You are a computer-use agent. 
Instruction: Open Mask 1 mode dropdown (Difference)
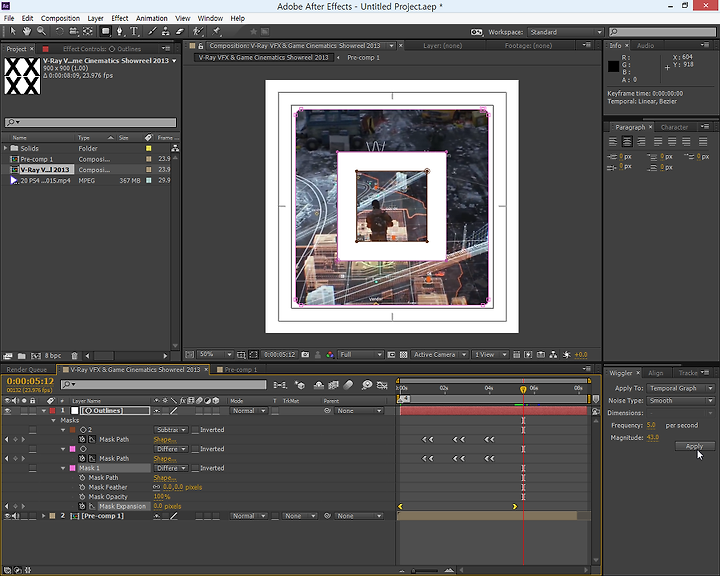(170, 469)
